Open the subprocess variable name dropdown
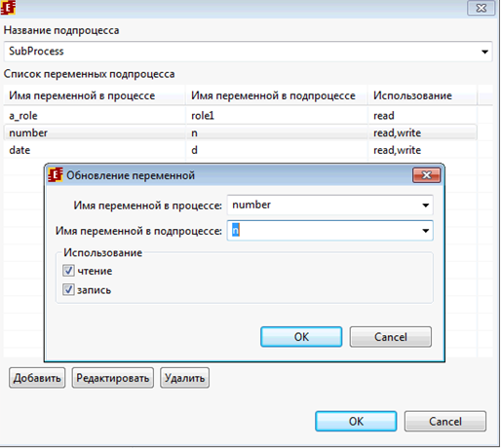Screen dimensions: 502x448 [425, 231]
